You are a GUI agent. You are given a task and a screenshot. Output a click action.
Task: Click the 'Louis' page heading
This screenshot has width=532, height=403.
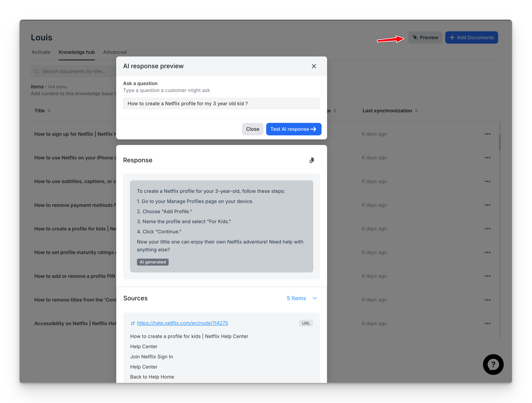(42, 37)
